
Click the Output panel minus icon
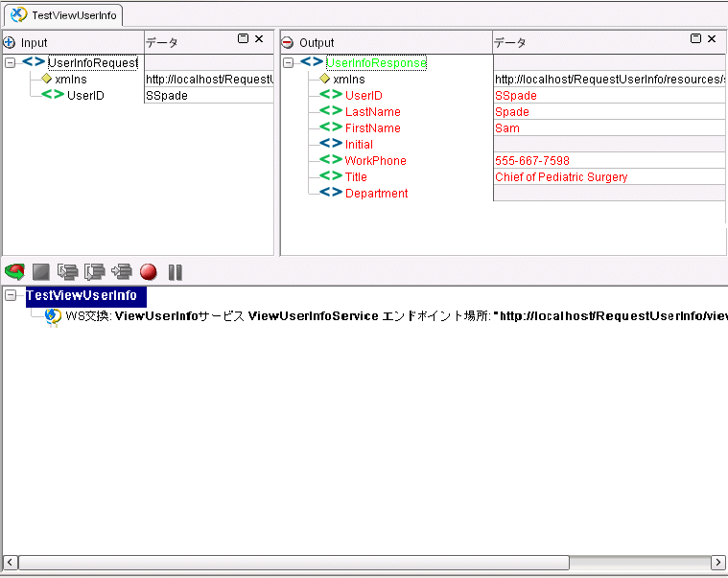click(x=288, y=43)
